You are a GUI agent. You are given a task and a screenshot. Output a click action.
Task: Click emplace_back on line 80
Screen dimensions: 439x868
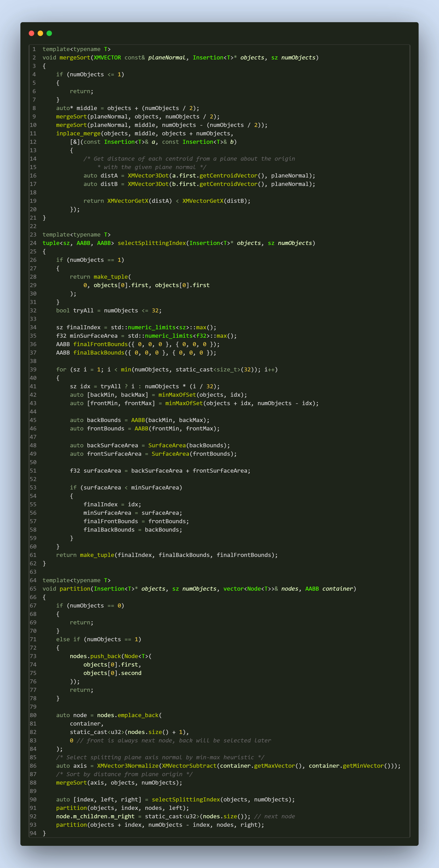[x=138, y=715]
